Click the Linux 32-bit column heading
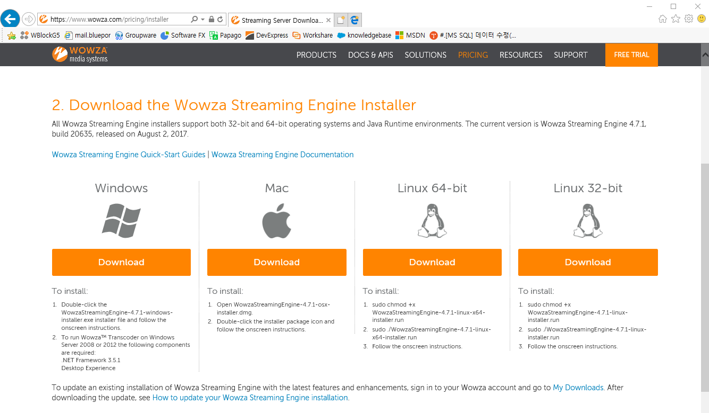Image resolution: width=709 pixels, height=413 pixels. (588, 188)
